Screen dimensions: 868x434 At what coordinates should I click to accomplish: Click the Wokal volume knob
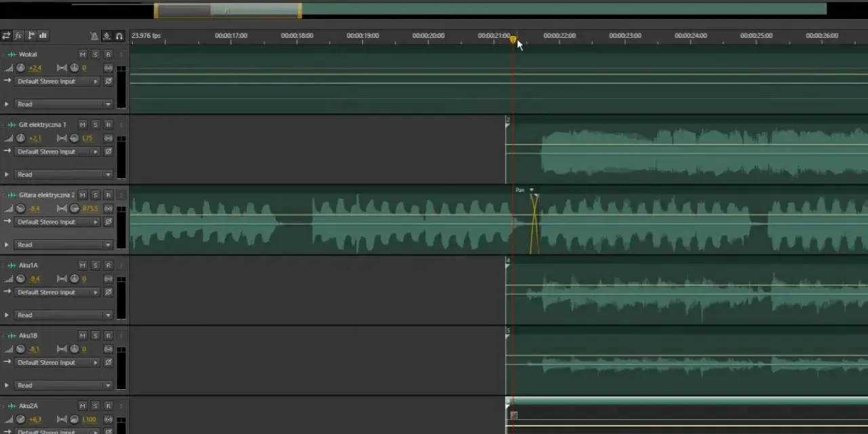pos(20,68)
